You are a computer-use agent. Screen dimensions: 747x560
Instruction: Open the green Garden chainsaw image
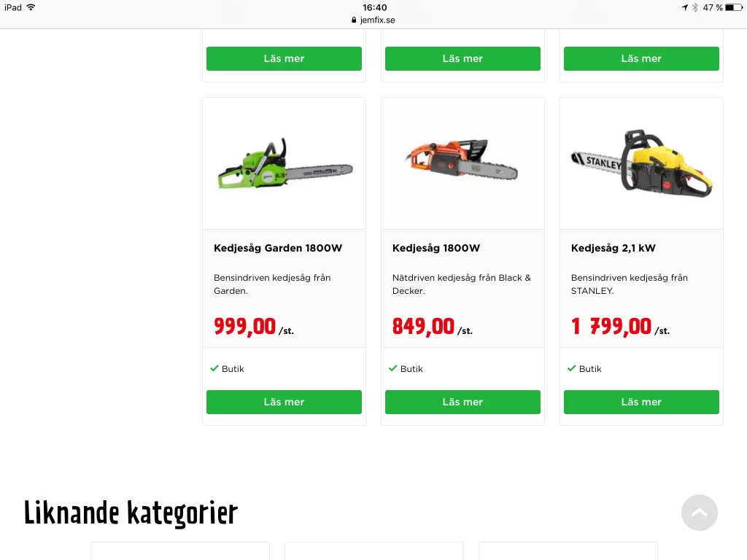tap(285, 165)
